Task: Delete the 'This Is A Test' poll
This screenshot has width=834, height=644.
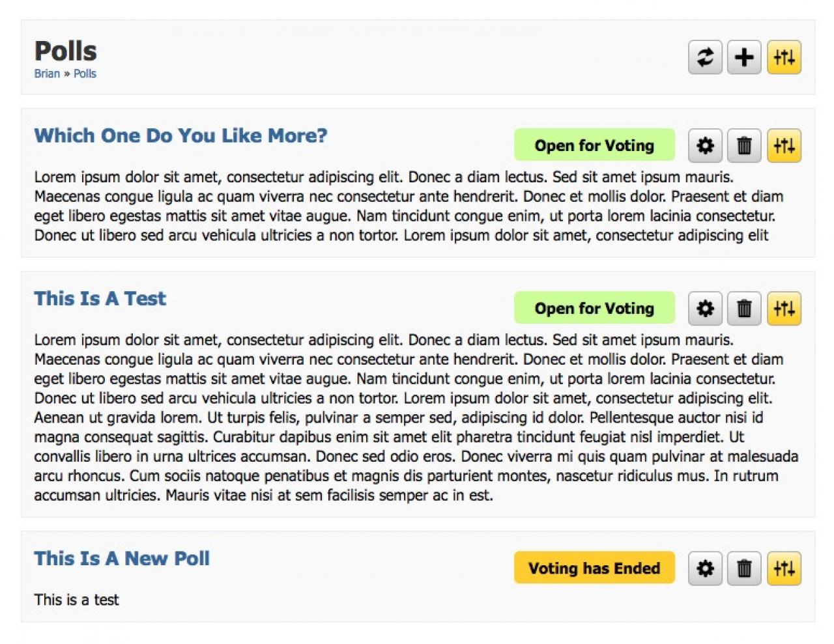Action: (x=744, y=308)
